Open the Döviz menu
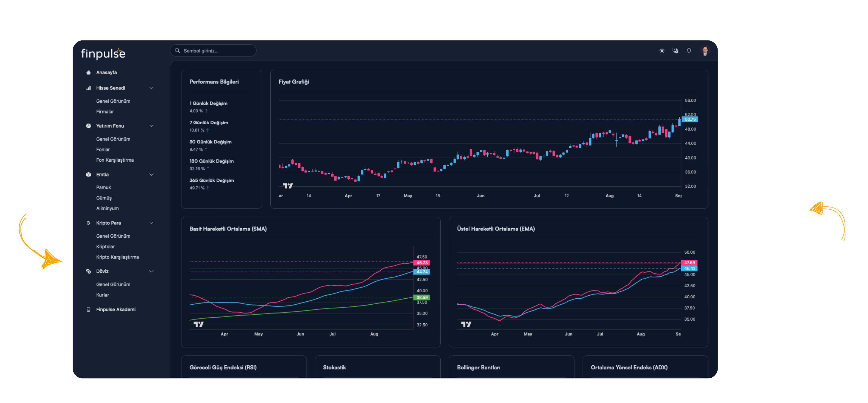This screenshot has width=868, height=403. [102, 271]
